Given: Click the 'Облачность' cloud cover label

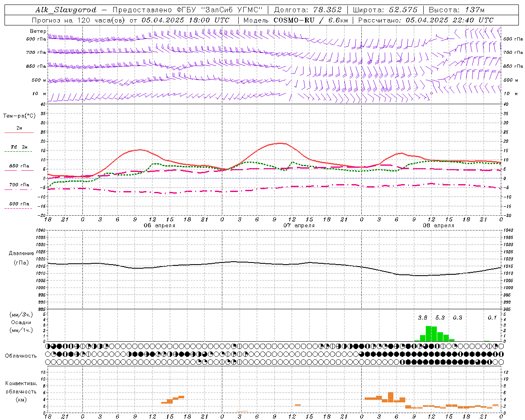Looking at the screenshot, I should [x=21, y=356].
